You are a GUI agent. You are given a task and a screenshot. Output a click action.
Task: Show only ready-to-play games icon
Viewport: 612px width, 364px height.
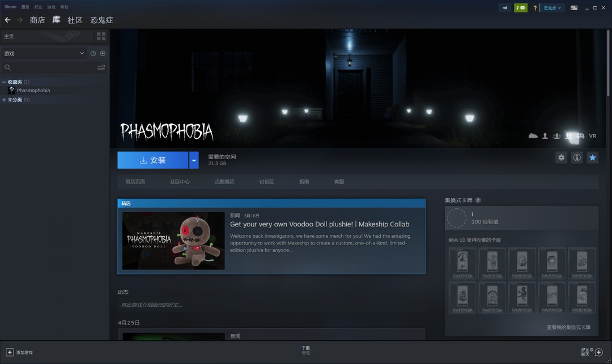(103, 53)
